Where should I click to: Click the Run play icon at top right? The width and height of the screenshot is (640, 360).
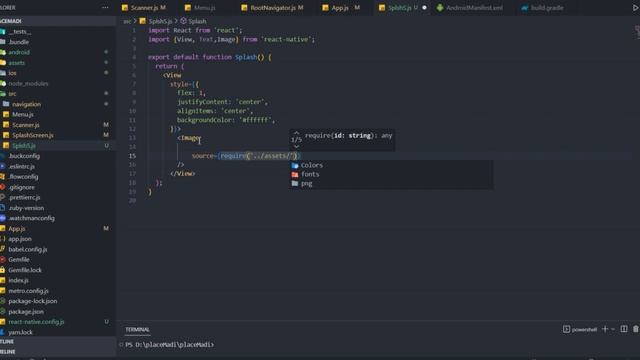[636, 7]
